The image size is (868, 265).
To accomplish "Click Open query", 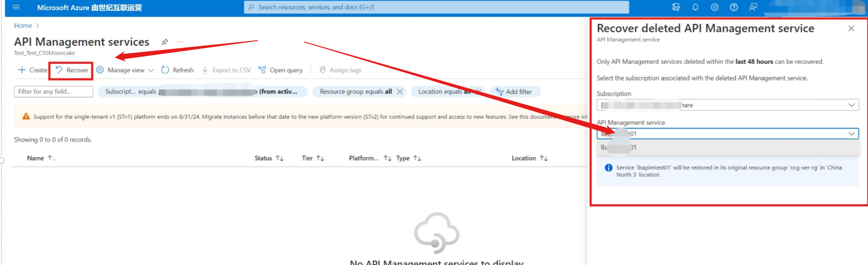I will click(x=281, y=70).
